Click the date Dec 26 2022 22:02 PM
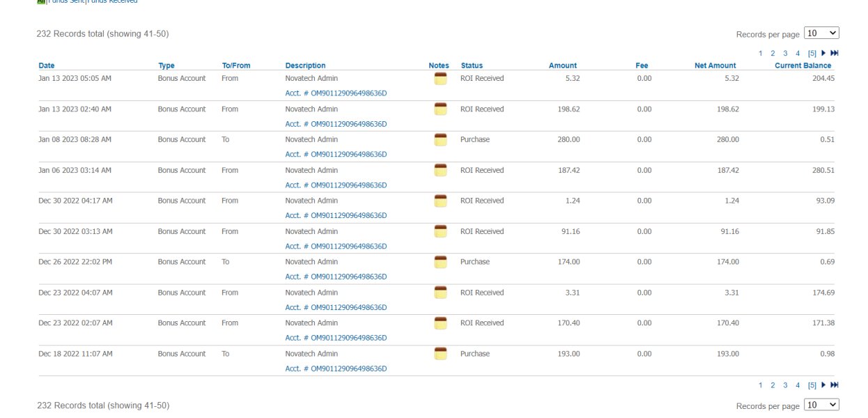868x418 pixels. [x=75, y=262]
